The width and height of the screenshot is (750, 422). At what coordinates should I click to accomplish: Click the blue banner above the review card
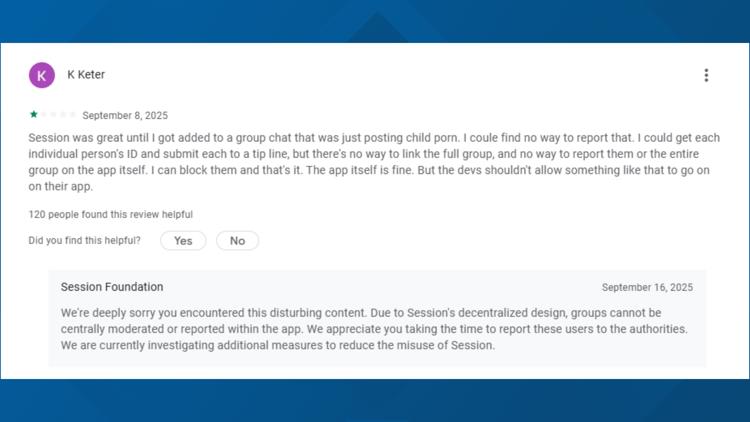click(x=375, y=20)
